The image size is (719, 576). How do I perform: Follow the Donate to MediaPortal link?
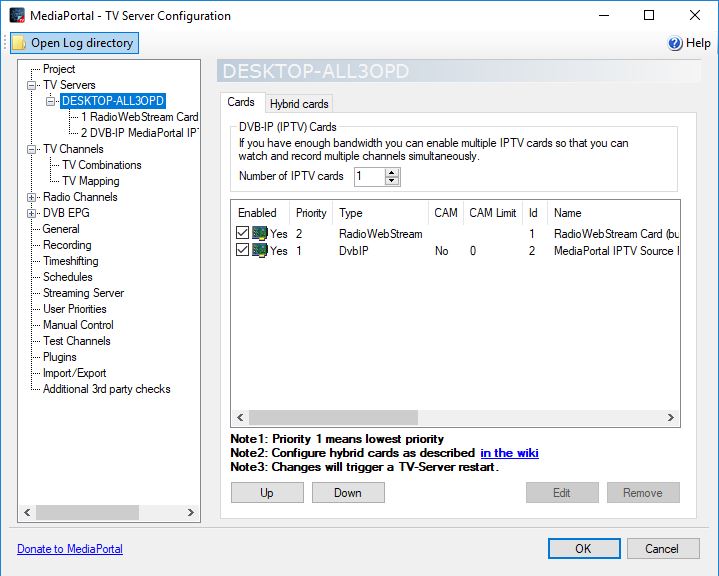coord(70,549)
